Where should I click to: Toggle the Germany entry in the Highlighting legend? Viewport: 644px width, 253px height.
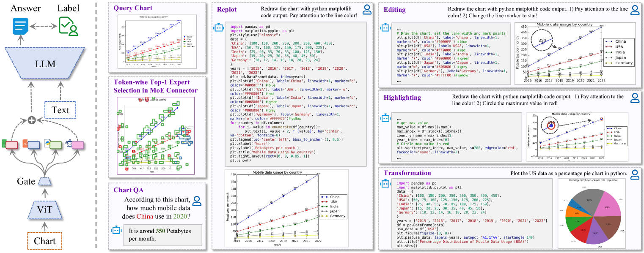click(x=620, y=143)
